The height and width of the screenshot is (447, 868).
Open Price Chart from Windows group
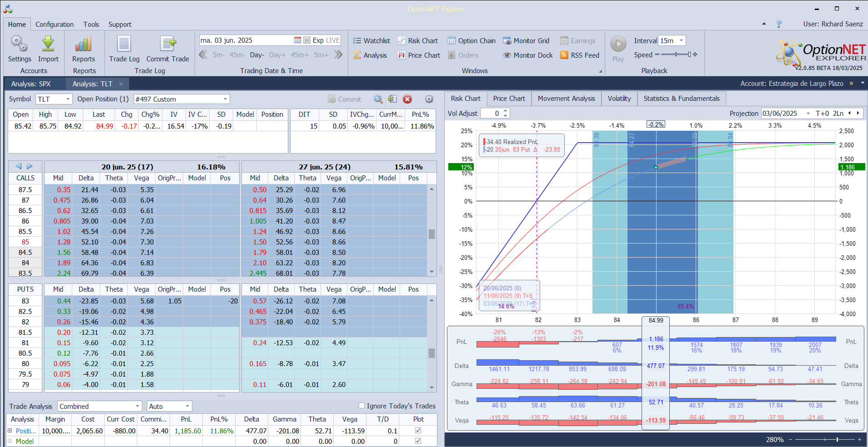pos(419,55)
